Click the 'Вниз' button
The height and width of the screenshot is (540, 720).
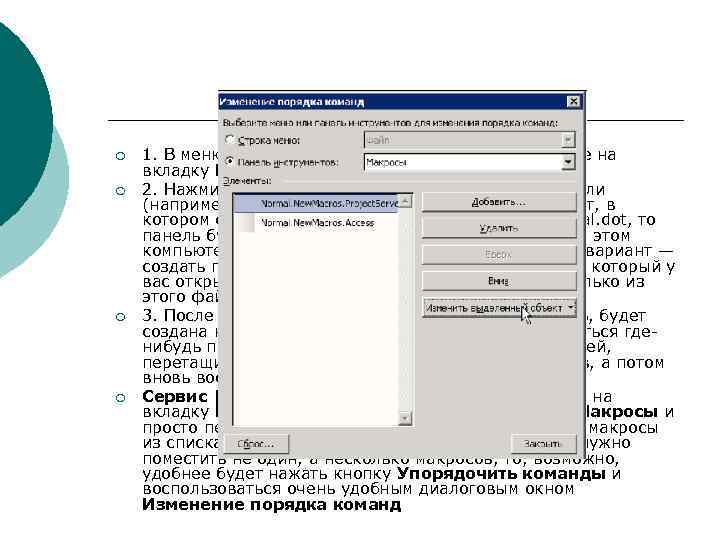pos(499,281)
